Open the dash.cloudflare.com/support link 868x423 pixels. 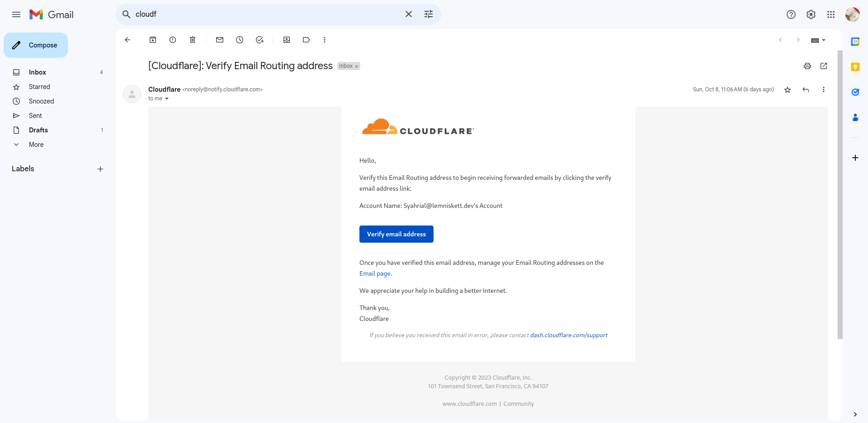[x=569, y=335]
